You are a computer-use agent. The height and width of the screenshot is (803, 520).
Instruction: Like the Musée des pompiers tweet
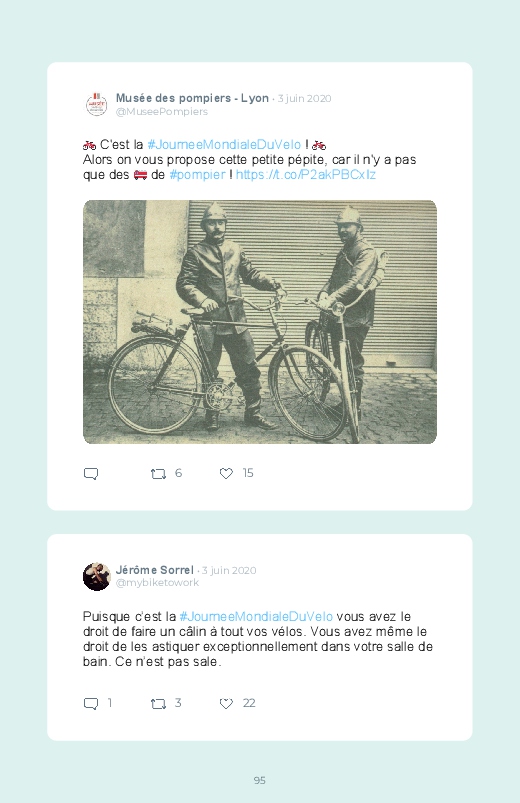point(226,474)
